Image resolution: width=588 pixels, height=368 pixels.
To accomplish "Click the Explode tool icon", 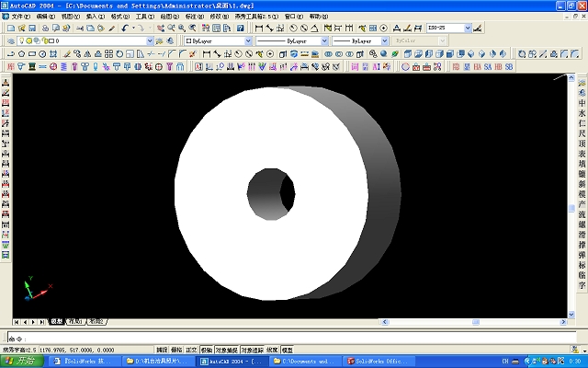I will tap(193, 54).
